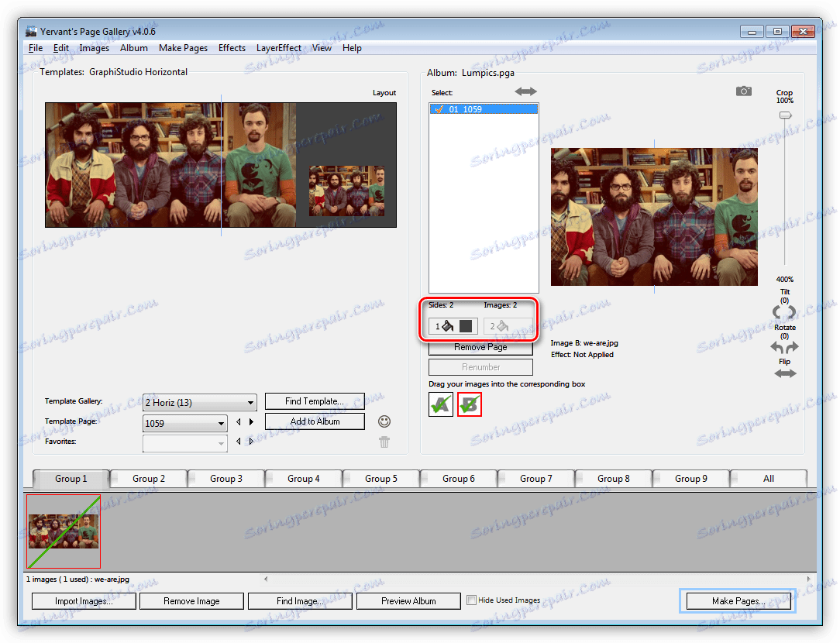The height and width of the screenshot is (643, 840).
Task: Open the Make Pages menu
Action: tap(183, 48)
